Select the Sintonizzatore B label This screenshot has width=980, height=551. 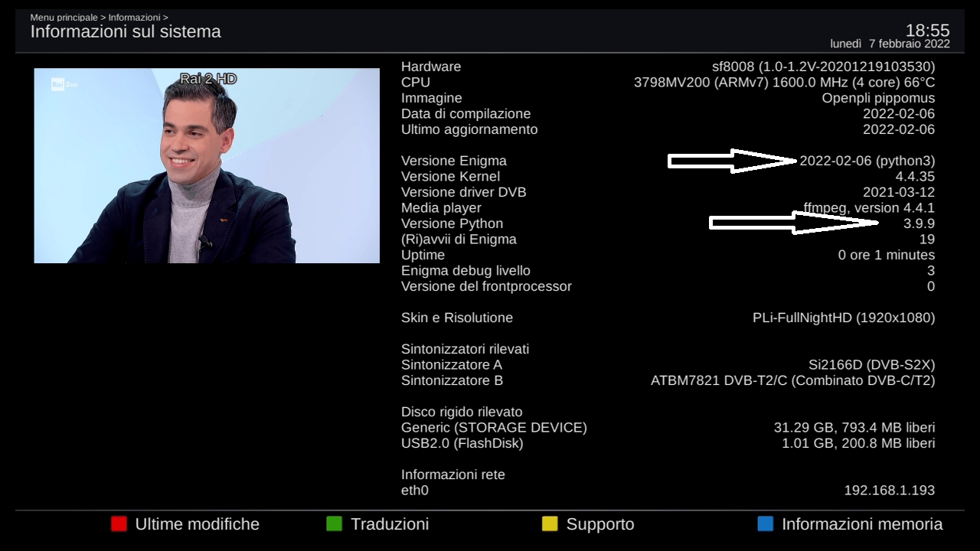452,380
